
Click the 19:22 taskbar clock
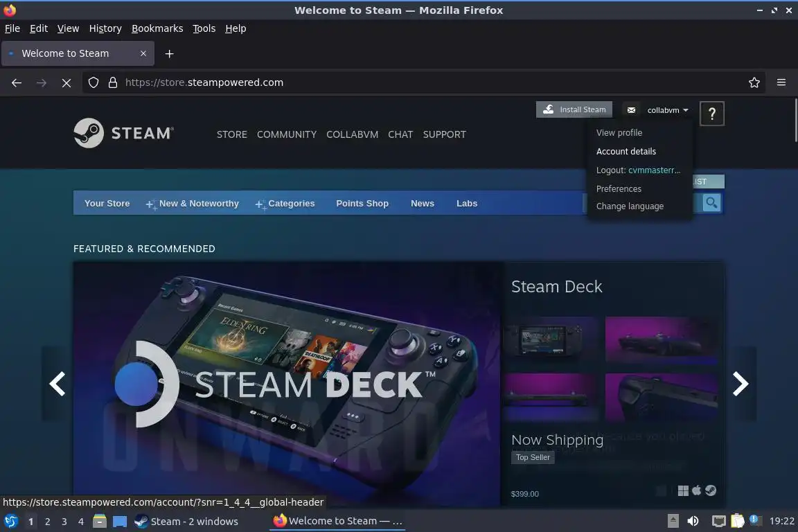[x=781, y=522]
